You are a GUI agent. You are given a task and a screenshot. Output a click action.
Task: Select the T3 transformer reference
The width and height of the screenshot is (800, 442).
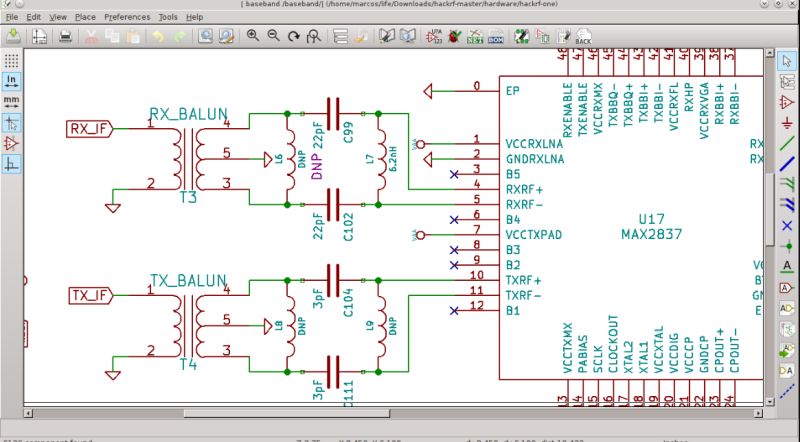[x=188, y=198]
